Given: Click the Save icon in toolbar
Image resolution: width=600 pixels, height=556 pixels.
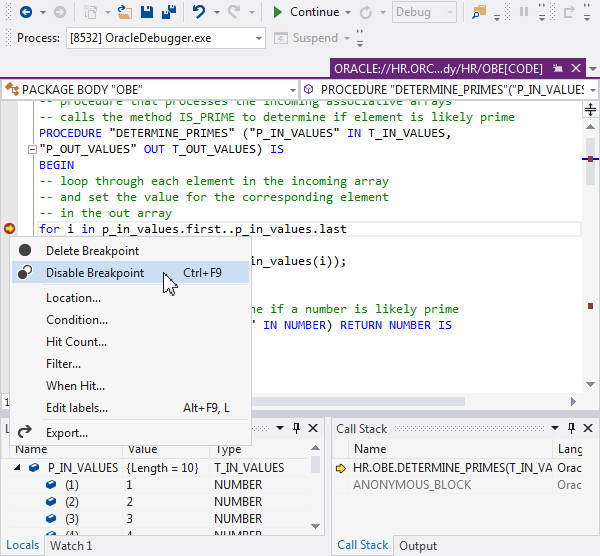Looking at the screenshot, I should [146, 12].
